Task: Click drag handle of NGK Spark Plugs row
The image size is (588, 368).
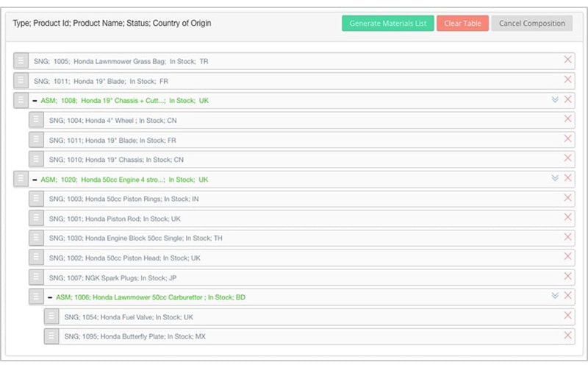Action: (36, 277)
